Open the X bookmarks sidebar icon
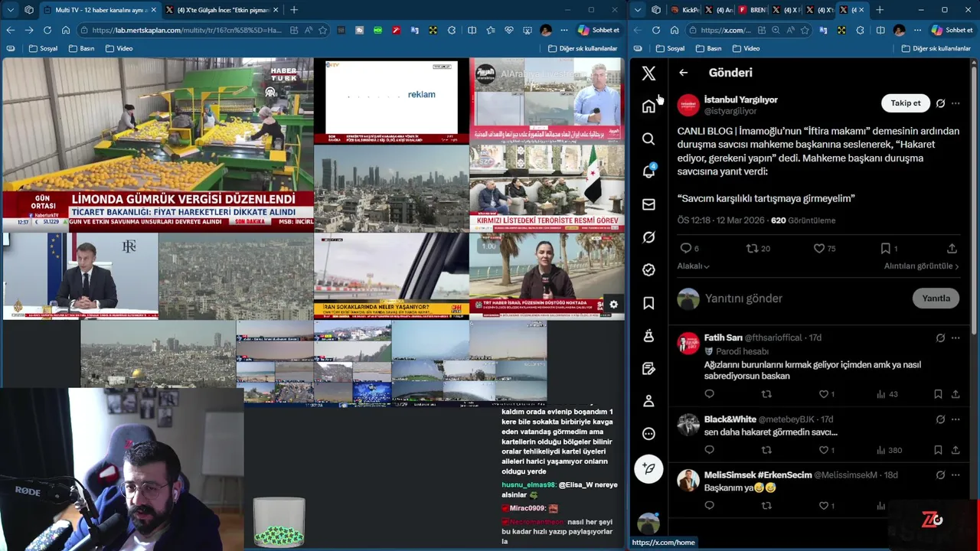The width and height of the screenshot is (980, 551). [648, 303]
